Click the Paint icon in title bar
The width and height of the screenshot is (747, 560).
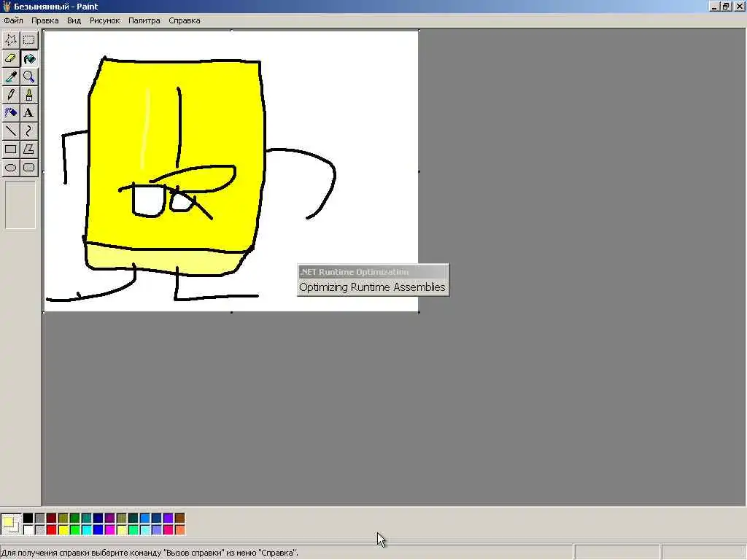[6, 6]
